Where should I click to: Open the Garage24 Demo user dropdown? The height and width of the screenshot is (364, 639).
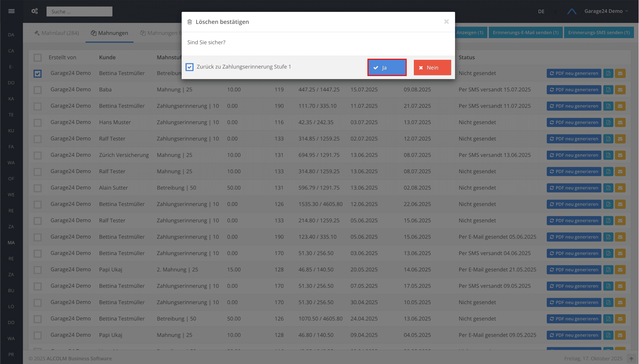[x=606, y=11]
